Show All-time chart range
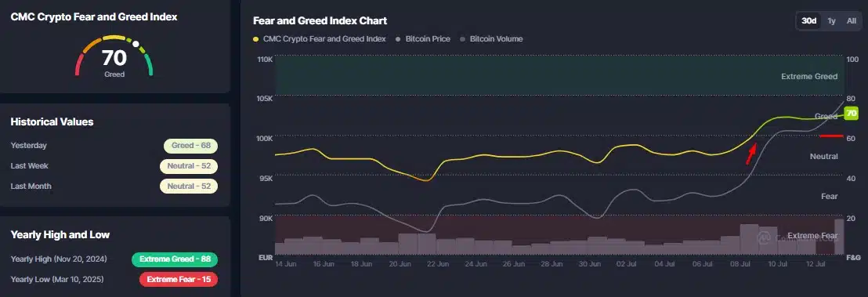 pos(852,21)
